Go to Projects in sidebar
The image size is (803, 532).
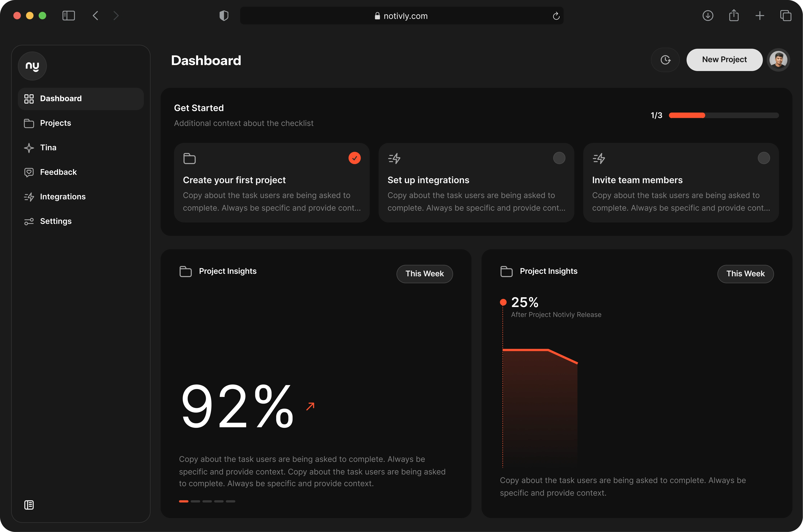56,123
